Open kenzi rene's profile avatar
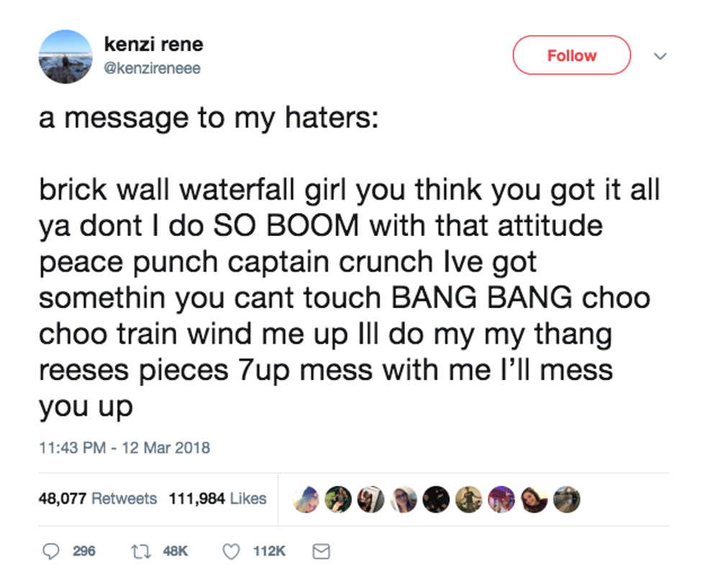 [x=66, y=56]
